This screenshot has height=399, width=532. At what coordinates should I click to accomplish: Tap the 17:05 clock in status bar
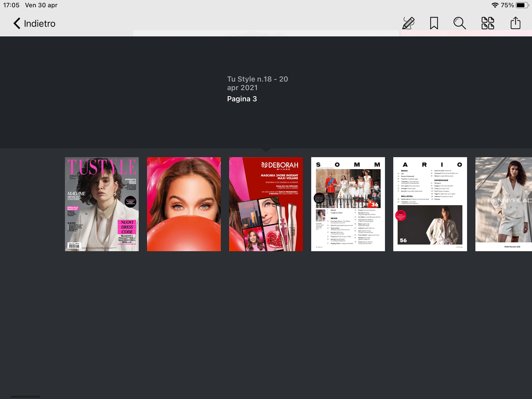11,5
